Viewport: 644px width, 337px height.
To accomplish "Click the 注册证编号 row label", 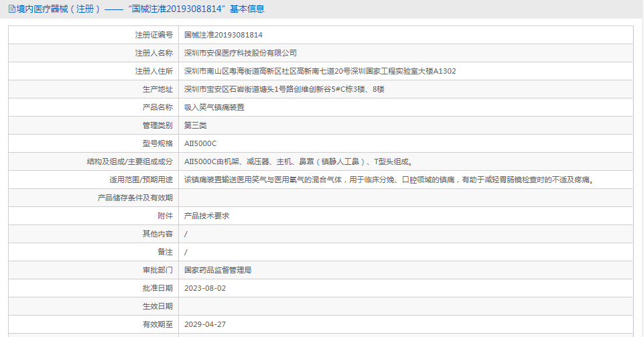I will 153,35.
